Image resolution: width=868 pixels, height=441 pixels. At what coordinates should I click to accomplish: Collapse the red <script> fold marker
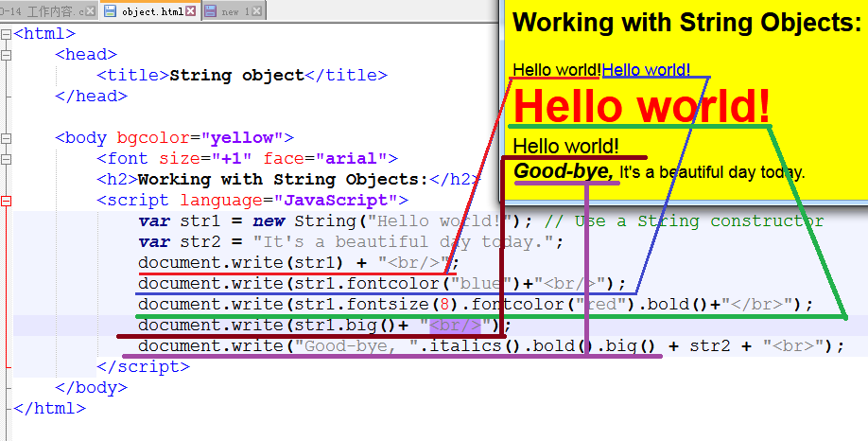(6, 201)
